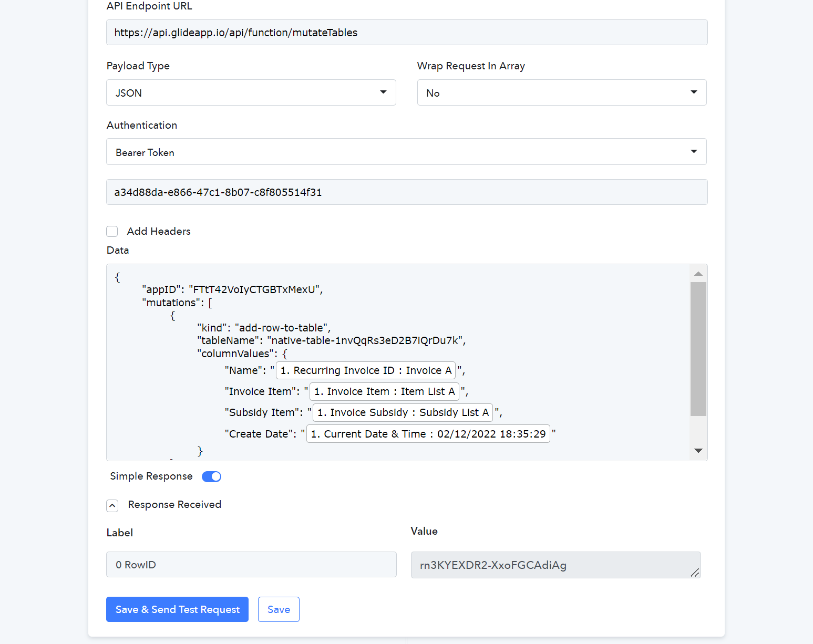The height and width of the screenshot is (644, 813).
Task: Click the "kind": "add-row-to-table" line
Action: coord(264,328)
